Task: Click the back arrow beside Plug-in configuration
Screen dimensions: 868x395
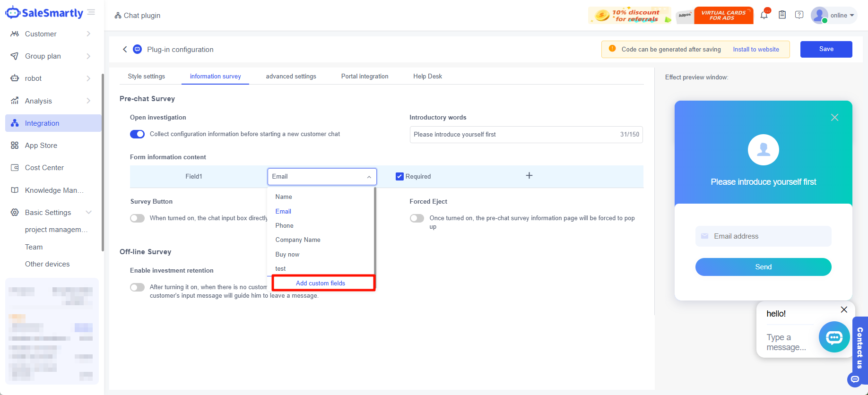Action: [125, 49]
